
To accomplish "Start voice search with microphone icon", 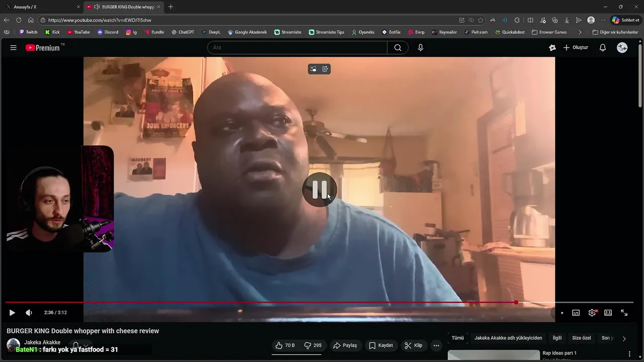I will [421, 48].
